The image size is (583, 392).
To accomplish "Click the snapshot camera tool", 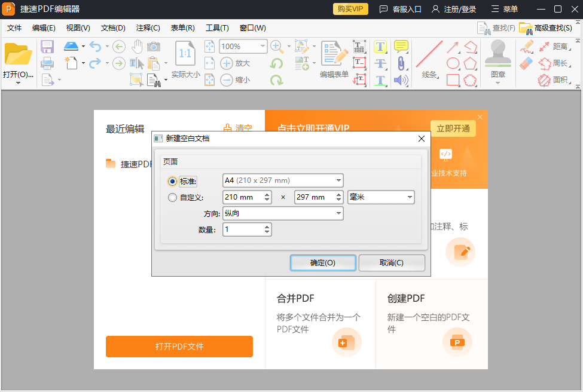I will click(153, 46).
